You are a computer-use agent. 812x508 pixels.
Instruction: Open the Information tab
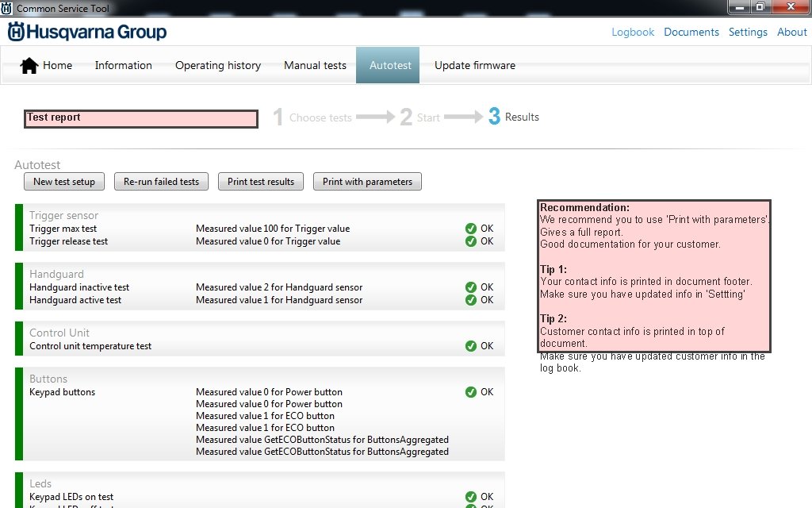click(123, 65)
